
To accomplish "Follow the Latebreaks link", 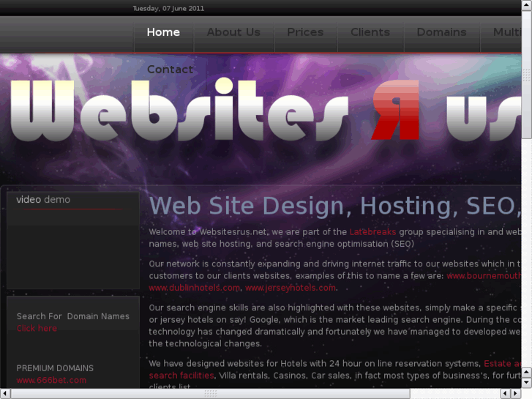I will (372, 232).
